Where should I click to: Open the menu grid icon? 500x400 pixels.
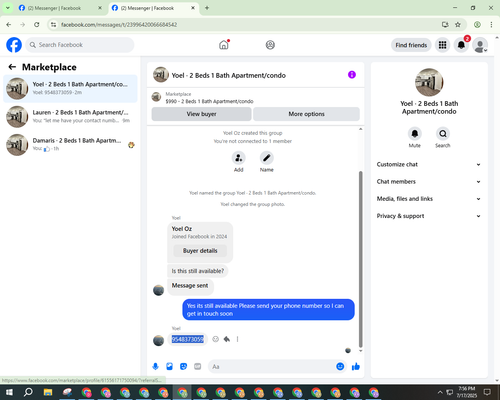tap(442, 45)
